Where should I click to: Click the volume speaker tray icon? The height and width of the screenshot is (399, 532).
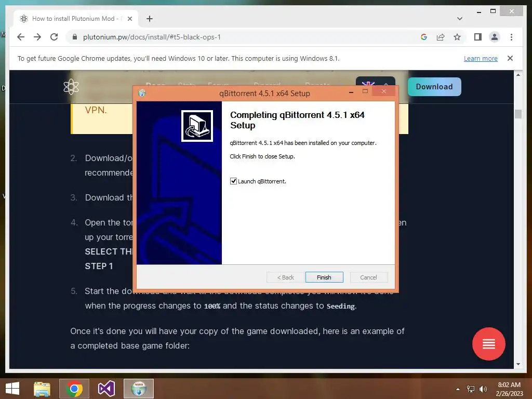click(x=483, y=389)
